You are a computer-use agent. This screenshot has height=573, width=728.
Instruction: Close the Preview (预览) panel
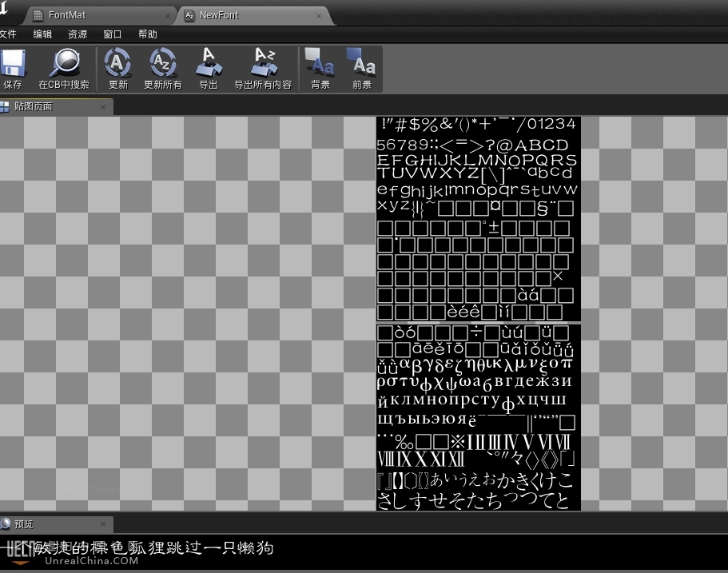(x=103, y=524)
